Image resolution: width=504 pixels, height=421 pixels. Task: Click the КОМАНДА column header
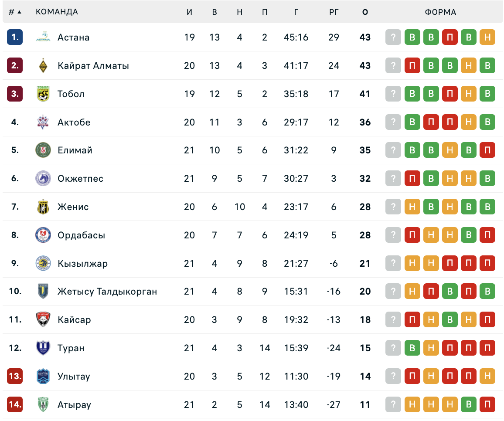(x=57, y=12)
